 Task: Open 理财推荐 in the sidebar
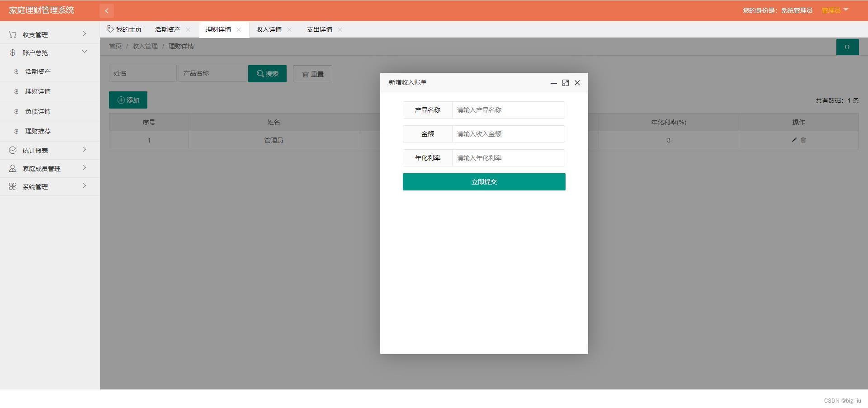(x=50, y=131)
